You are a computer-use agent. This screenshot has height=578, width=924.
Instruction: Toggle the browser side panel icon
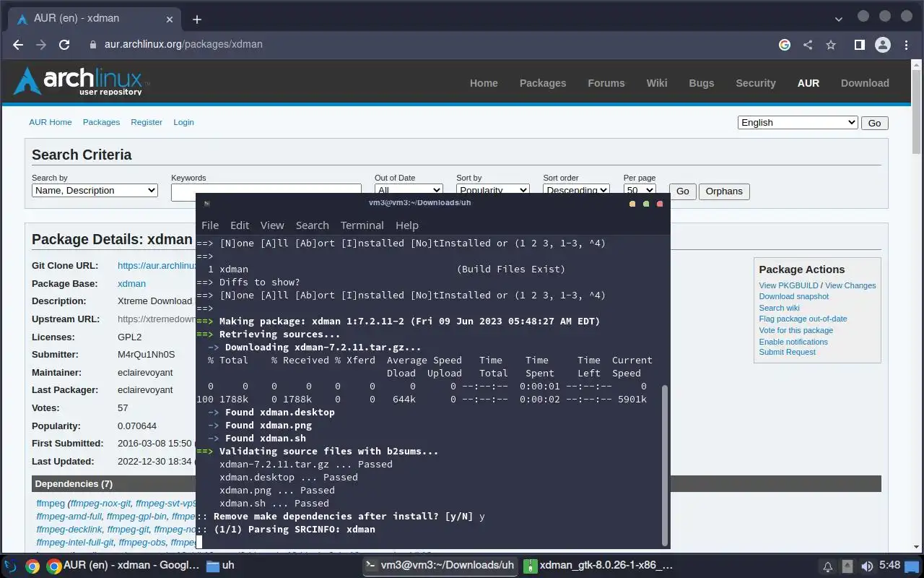click(x=859, y=45)
